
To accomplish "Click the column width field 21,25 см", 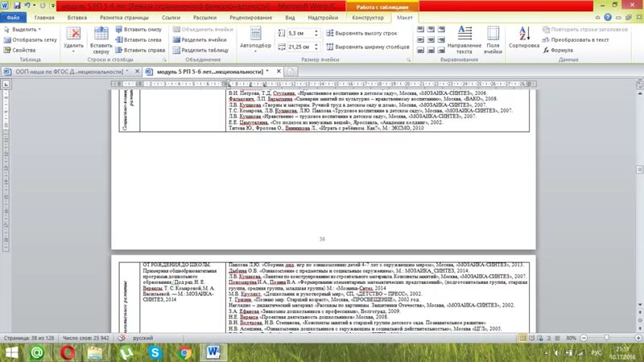I will pos(299,47).
